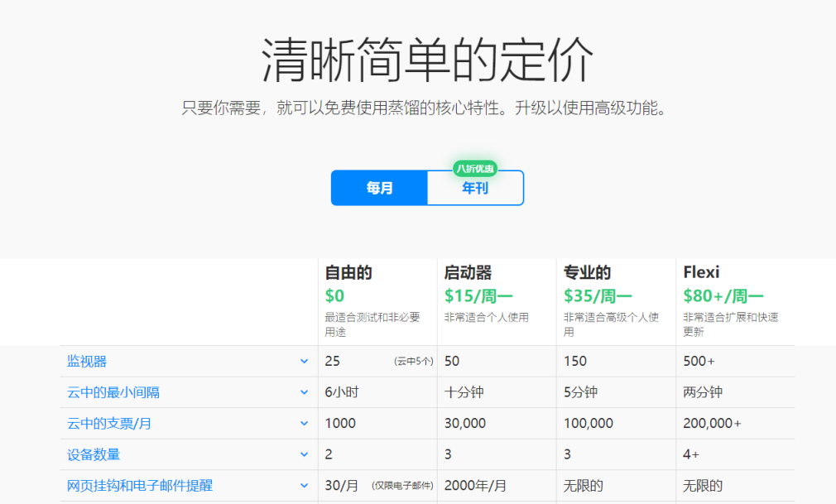This screenshot has height=504, width=836.
Task: Choose the 专业的 plan column header
Action: point(587,272)
